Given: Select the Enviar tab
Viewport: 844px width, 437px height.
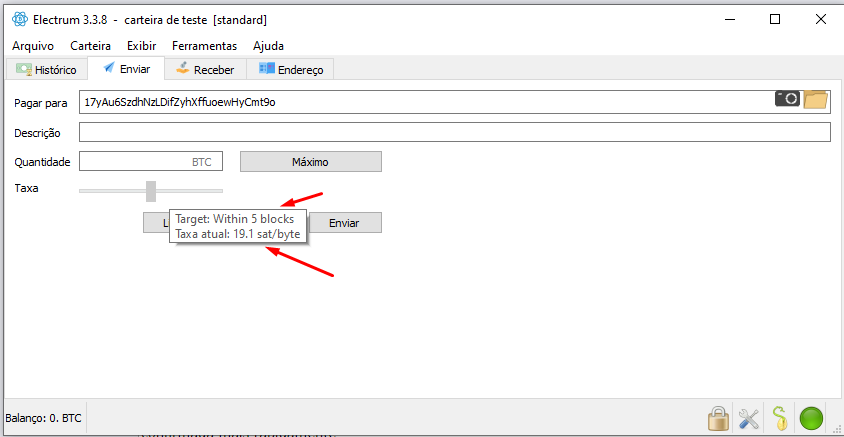Looking at the screenshot, I should click(x=126, y=68).
